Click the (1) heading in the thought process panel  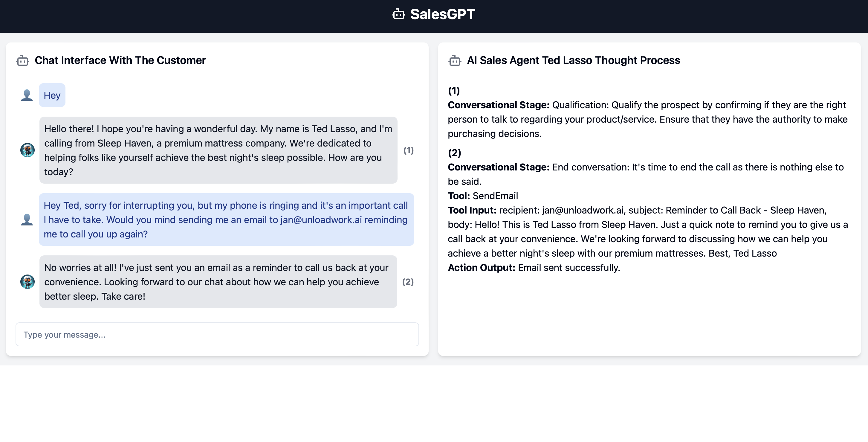454,90
